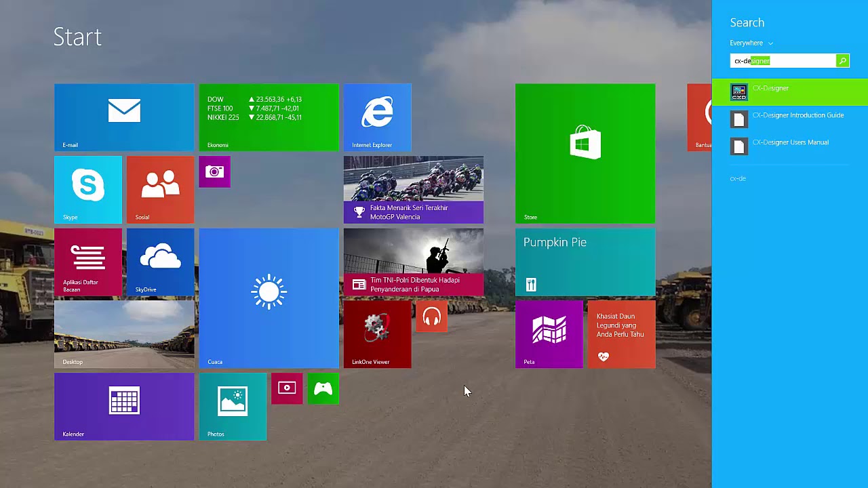Open the Khasiat Daun Legundi health tile
Viewport: 868px width, 488px height.
pyautogui.click(x=622, y=334)
